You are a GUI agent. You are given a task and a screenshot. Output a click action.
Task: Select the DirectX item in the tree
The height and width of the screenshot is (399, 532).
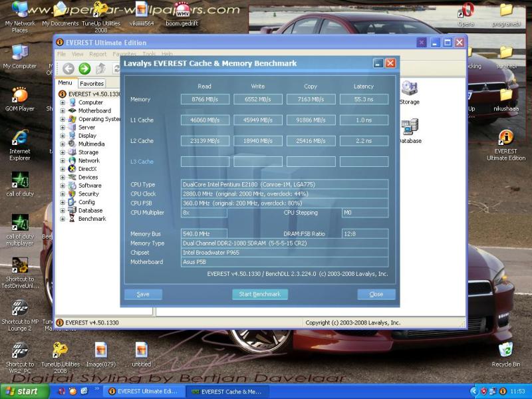coord(87,169)
